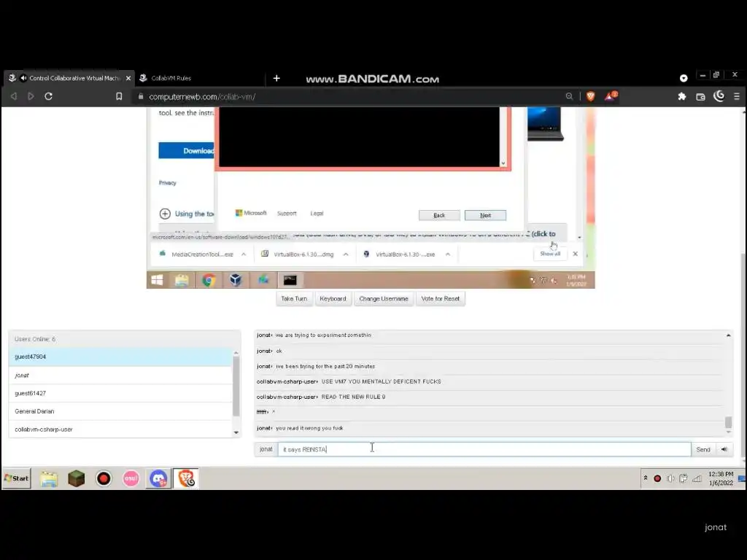Screen dimensions: 747x560
Task: Click the address bar URL
Action: pos(202,97)
